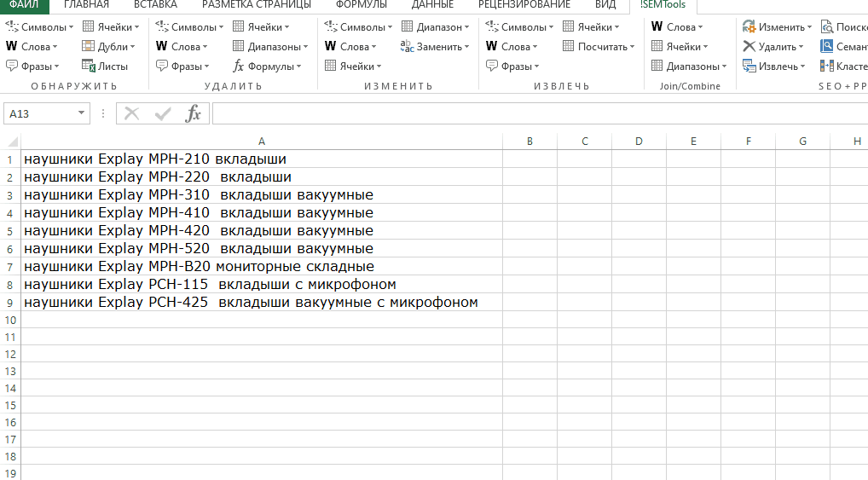Select cell with 'MPH-520 вкладыши вакуумные'
Viewport: 868px width, 480px height.
point(262,249)
